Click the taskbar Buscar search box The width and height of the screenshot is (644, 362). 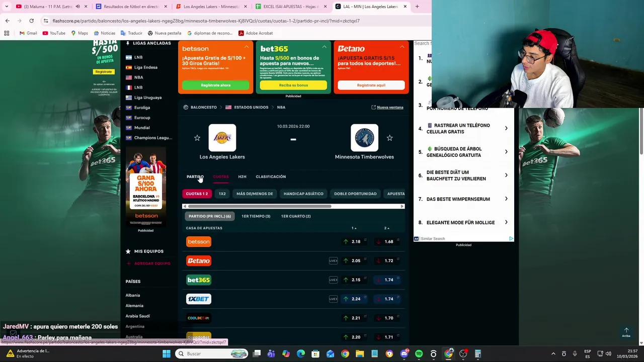coord(212,354)
